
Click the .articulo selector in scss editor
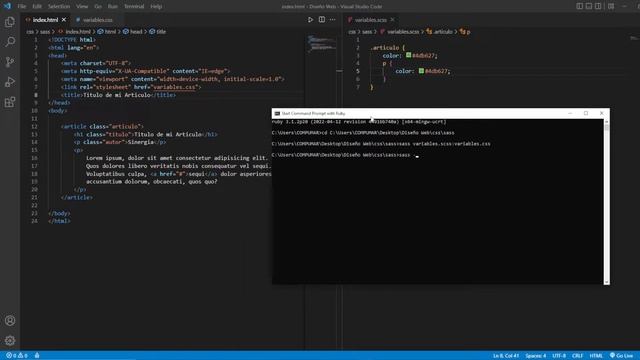385,47
